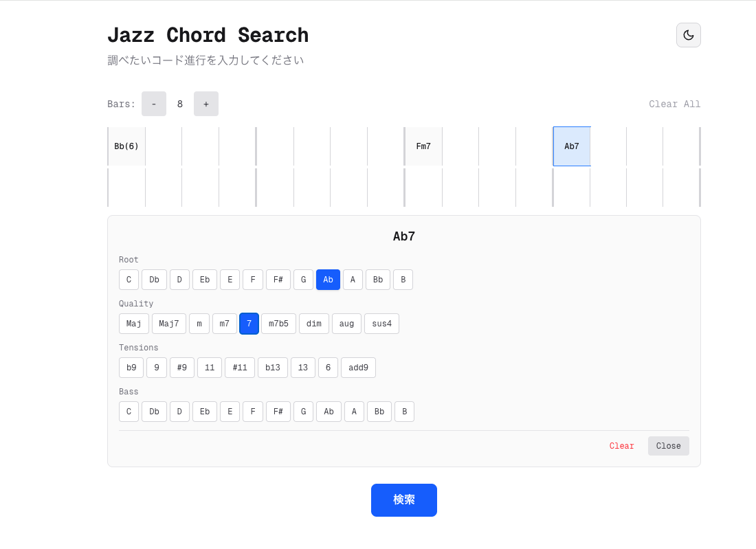The height and width of the screenshot is (549, 756).
Task: Enable the #11 tension
Action: (240, 368)
